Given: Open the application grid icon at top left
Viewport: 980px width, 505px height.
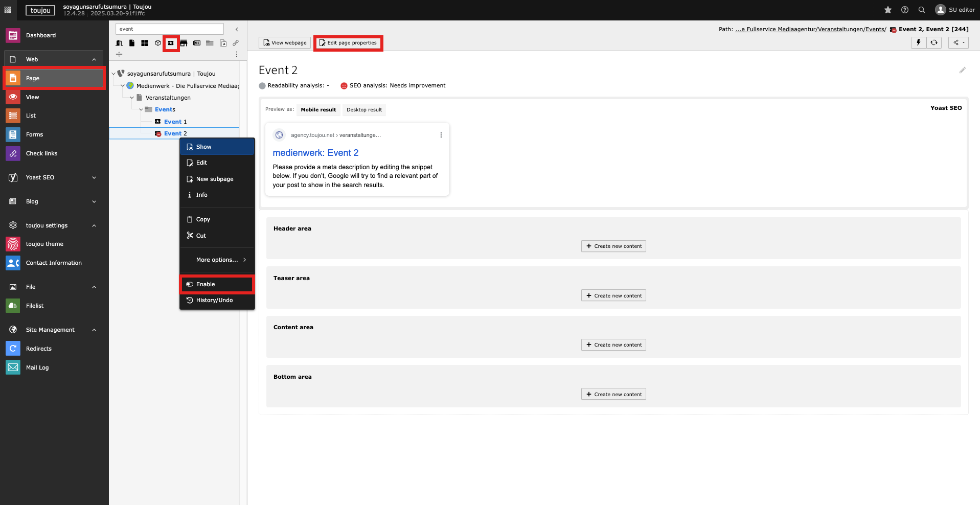Looking at the screenshot, I should tap(8, 10).
